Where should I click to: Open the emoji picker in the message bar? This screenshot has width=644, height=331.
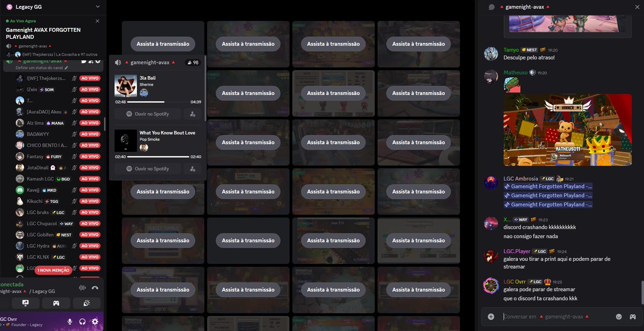pos(618,317)
